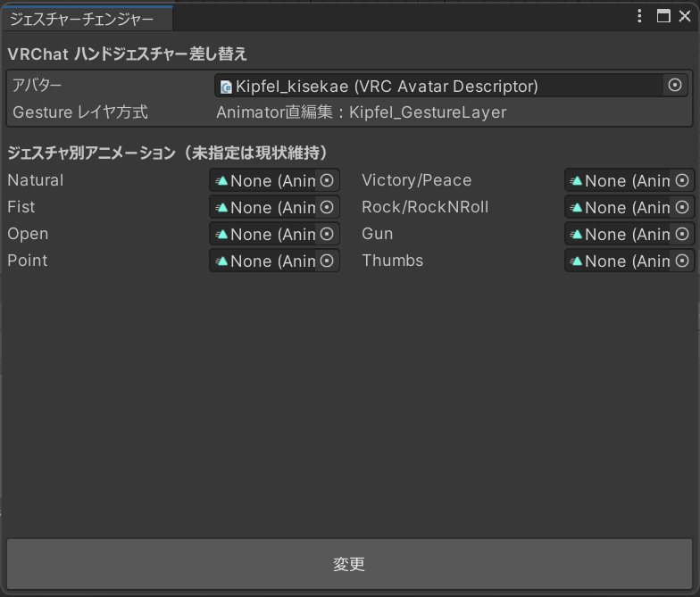
Task: Maximize the gesture changer window
Action: [x=663, y=16]
